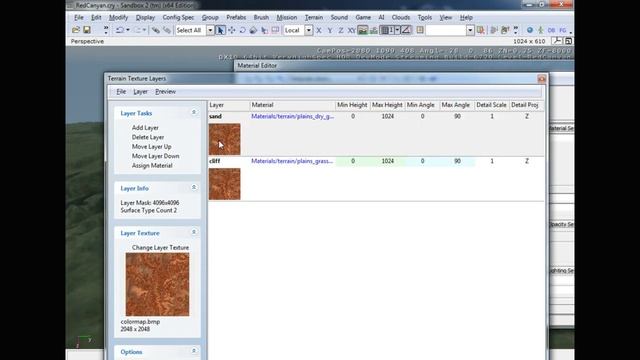Open the grid snap size dropdown arrow
Screen dimensions: 640x360
(398, 31)
